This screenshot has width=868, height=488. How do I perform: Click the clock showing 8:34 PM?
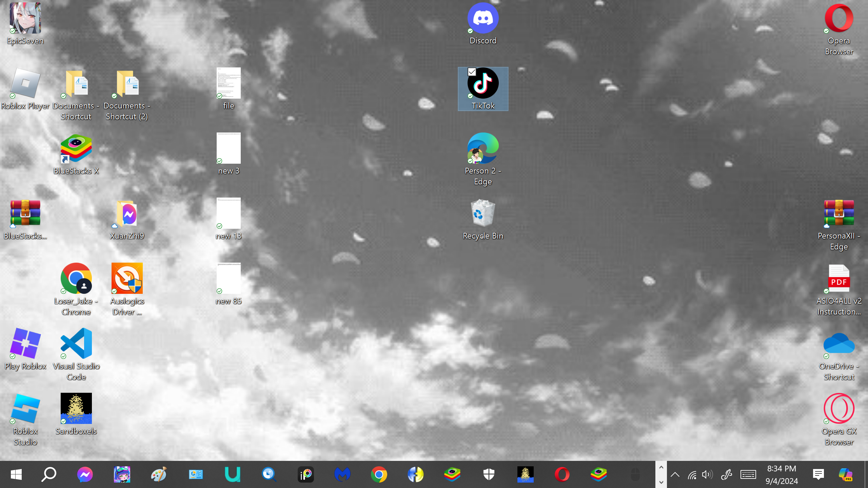pos(782,474)
